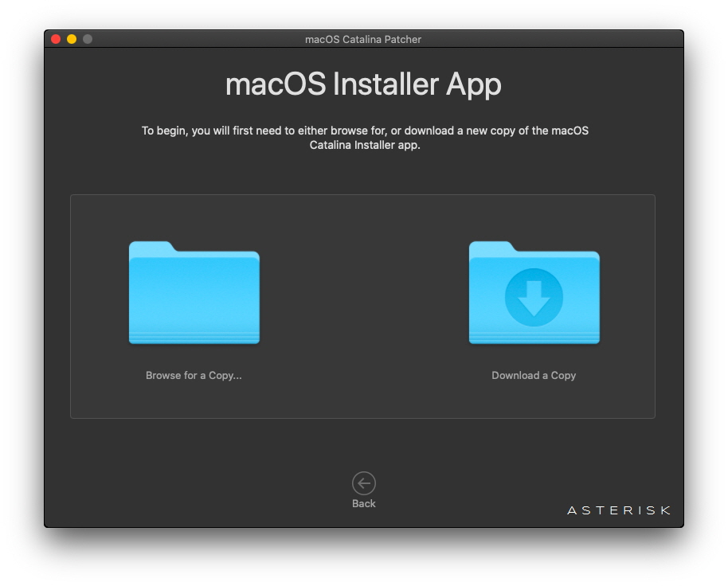
Task: Select the "Download a Copy" label
Action: point(534,375)
